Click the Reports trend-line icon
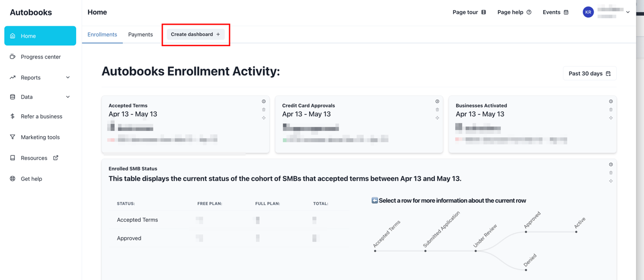Viewport: 644px width, 280px height. click(x=13, y=77)
